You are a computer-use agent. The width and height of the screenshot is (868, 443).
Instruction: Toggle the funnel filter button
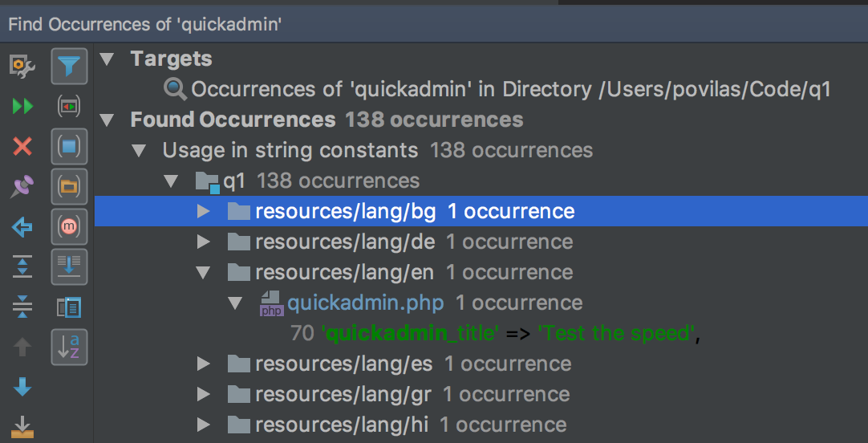coord(69,67)
